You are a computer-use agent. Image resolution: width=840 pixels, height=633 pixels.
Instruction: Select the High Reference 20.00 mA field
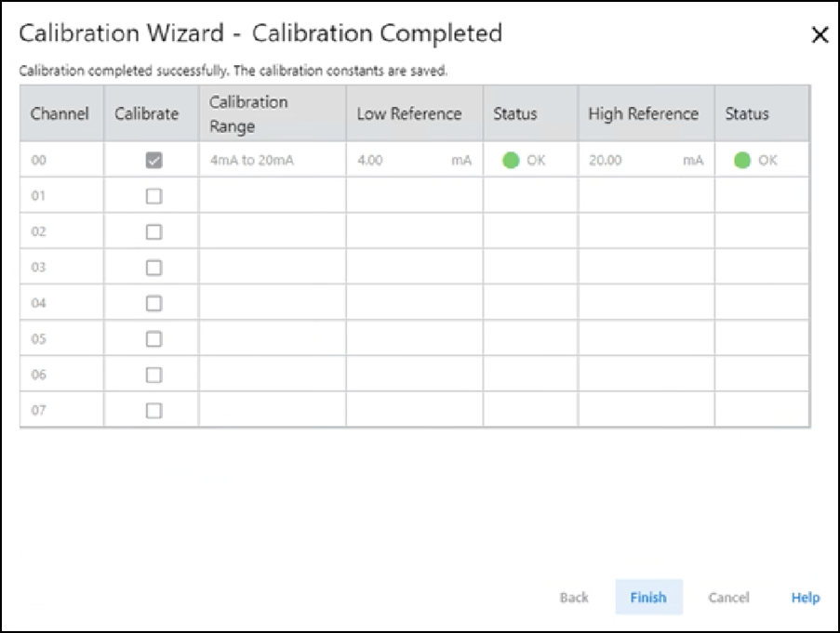coord(646,160)
